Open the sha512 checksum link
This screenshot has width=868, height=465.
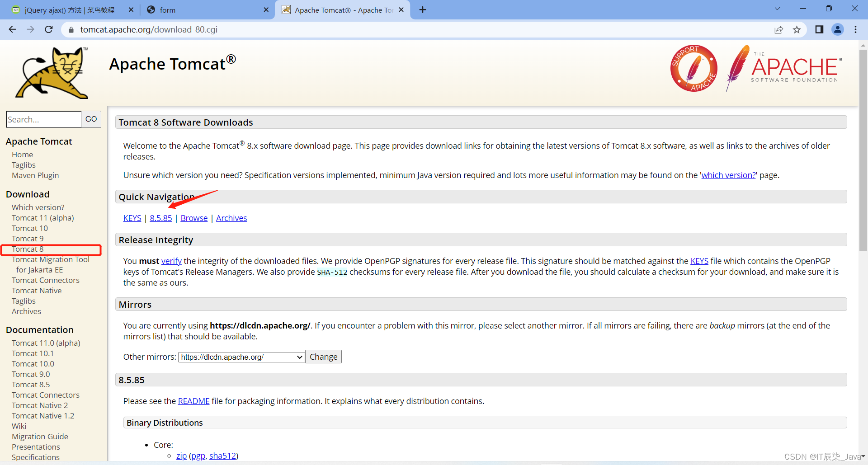click(x=222, y=456)
